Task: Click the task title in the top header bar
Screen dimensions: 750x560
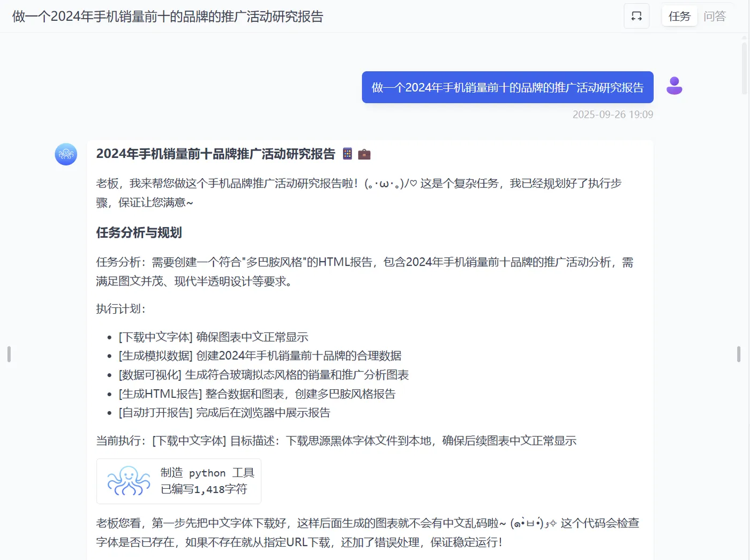Action: pos(167,16)
